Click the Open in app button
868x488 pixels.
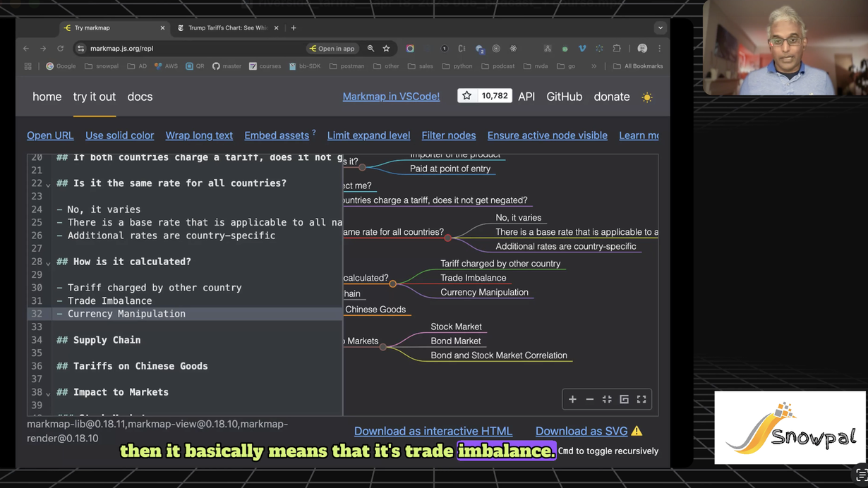[332, 49]
